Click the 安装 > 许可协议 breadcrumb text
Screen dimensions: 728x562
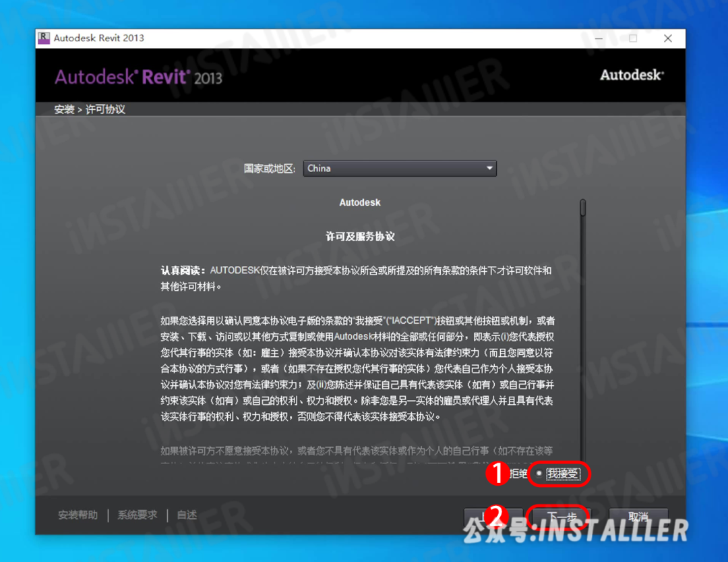pos(90,110)
